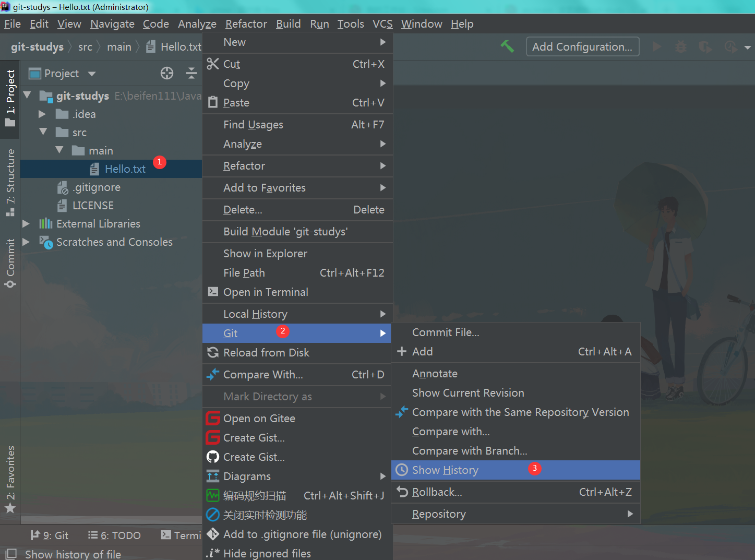The width and height of the screenshot is (755, 560).
Task: Click Reload from Disk entry
Action: [297, 353]
